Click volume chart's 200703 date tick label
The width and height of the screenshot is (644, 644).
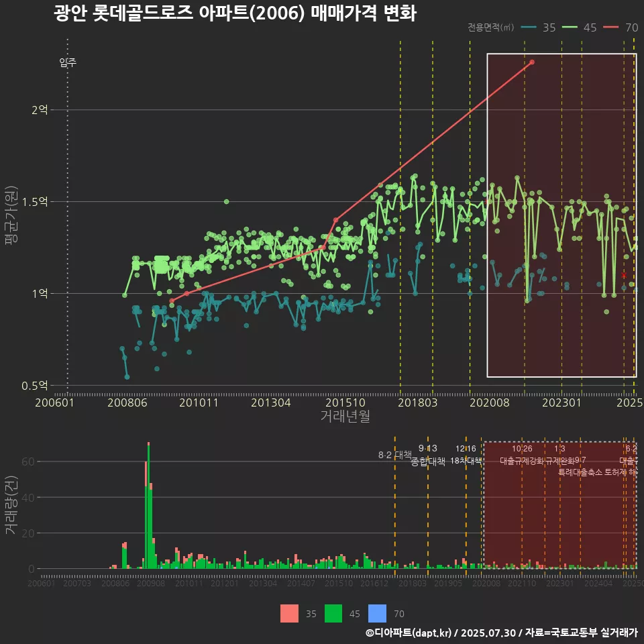coord(76,583)
